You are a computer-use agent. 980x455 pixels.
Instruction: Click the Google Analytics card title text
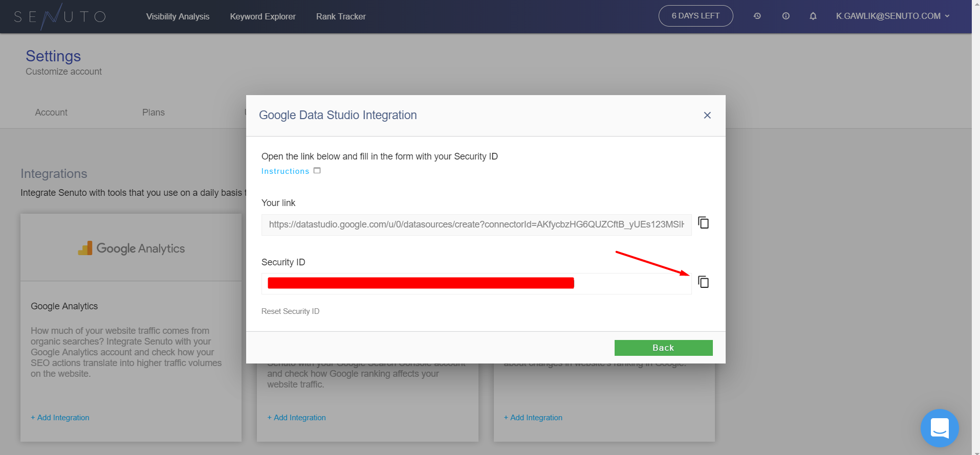pos(64,306)
